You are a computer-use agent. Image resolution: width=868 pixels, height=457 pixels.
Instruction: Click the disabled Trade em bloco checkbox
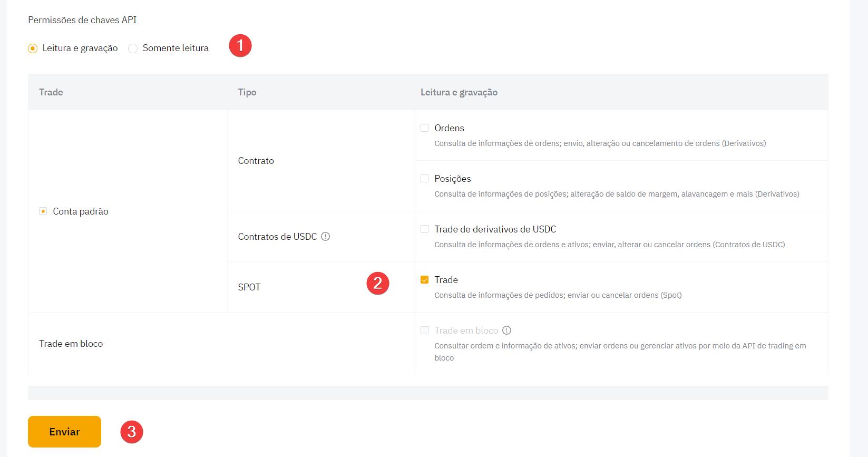[424, 330]
